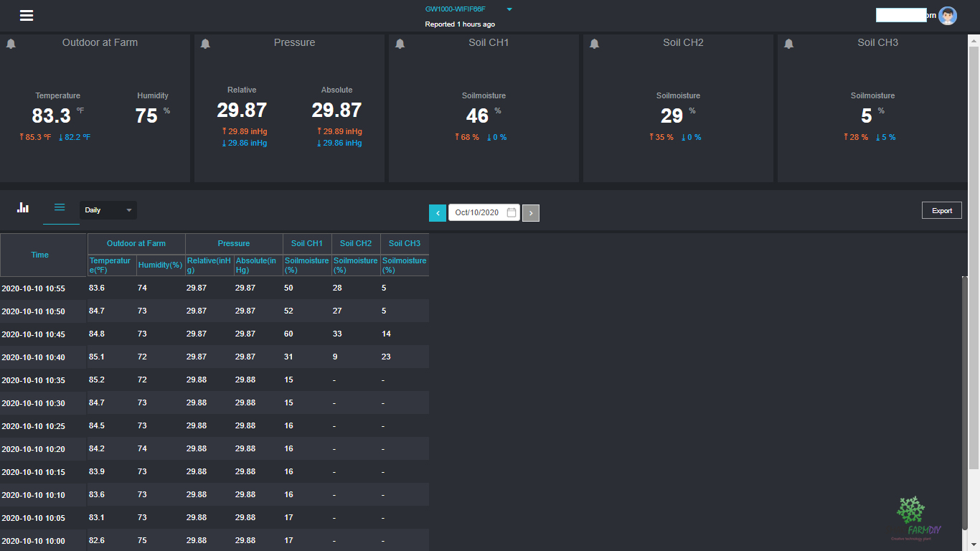The width and height of the screenshot is (980, 551).
Task: Click the Outdoor at Farm alert bell
Action: click(x=11, y=44)
